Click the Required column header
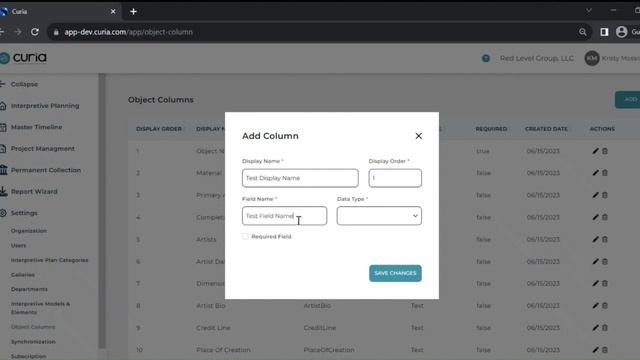 tap(491, 129)
